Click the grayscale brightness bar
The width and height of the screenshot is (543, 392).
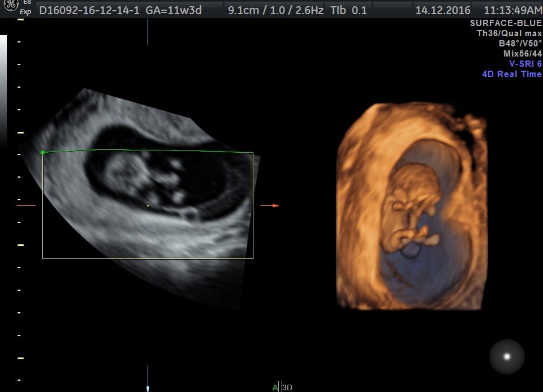[x=3, y=85]
